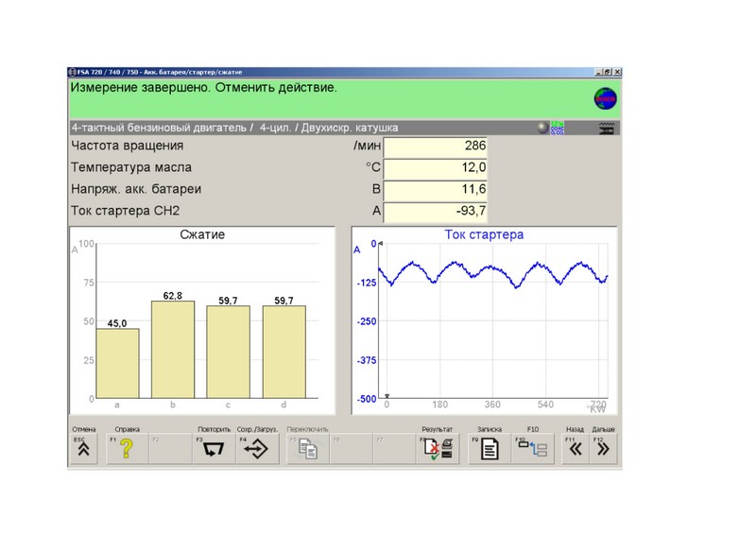Select the Частота вращения value field
The height and width of the screenshot is (535, 756).
coord(437,147)
